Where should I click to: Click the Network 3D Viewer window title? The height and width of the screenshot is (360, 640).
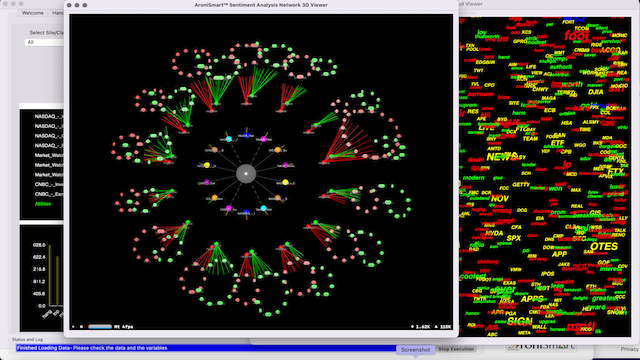261,5
